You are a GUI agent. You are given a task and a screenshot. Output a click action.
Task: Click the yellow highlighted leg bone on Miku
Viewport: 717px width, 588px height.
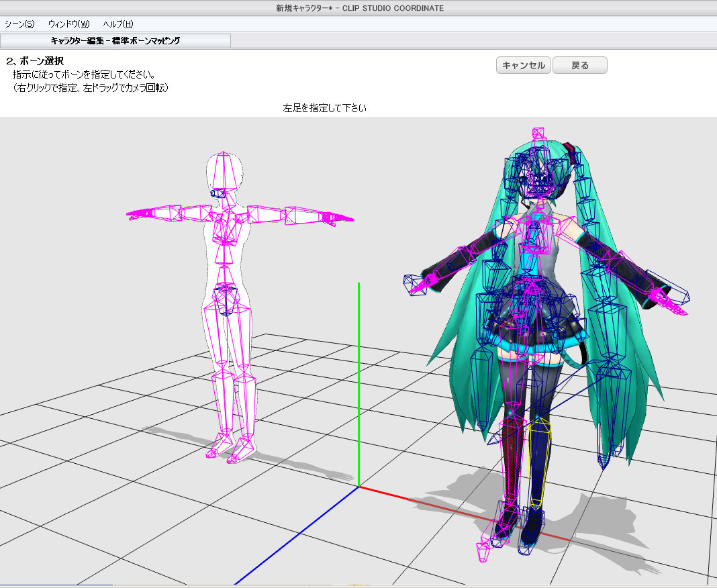pyautogui.click(x=538, y=462)
